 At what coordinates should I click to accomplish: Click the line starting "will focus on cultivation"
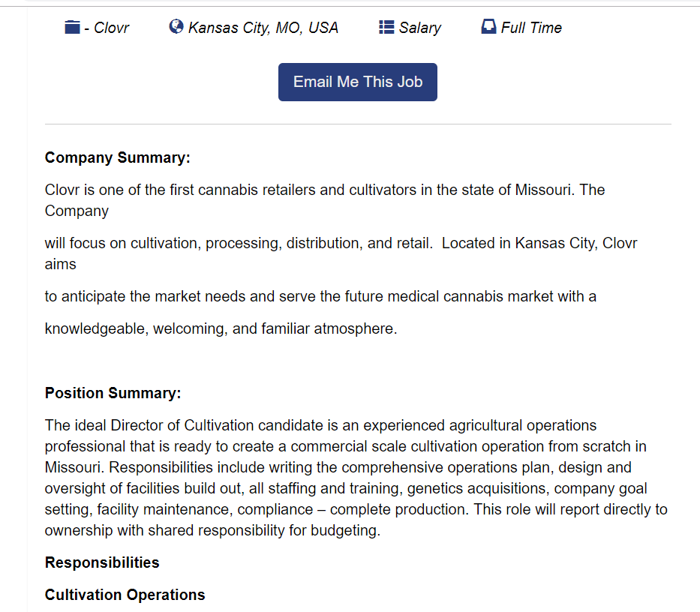point(341,243)
